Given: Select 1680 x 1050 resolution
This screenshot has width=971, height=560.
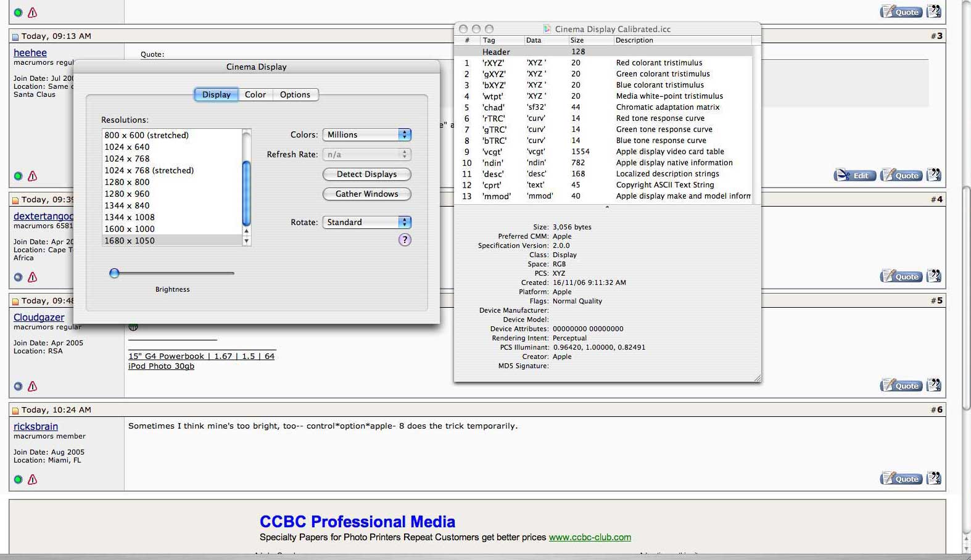Looking at the screenshot, I should (x=172, y=241).
